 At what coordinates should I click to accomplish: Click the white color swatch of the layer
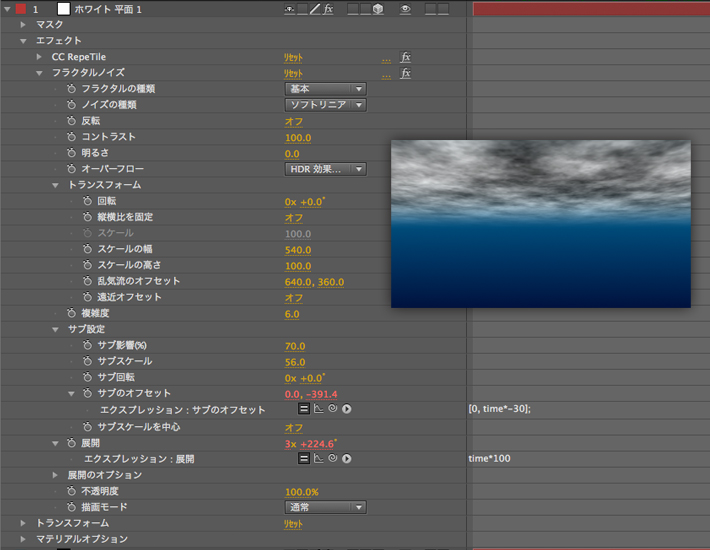tap(62, 8)
